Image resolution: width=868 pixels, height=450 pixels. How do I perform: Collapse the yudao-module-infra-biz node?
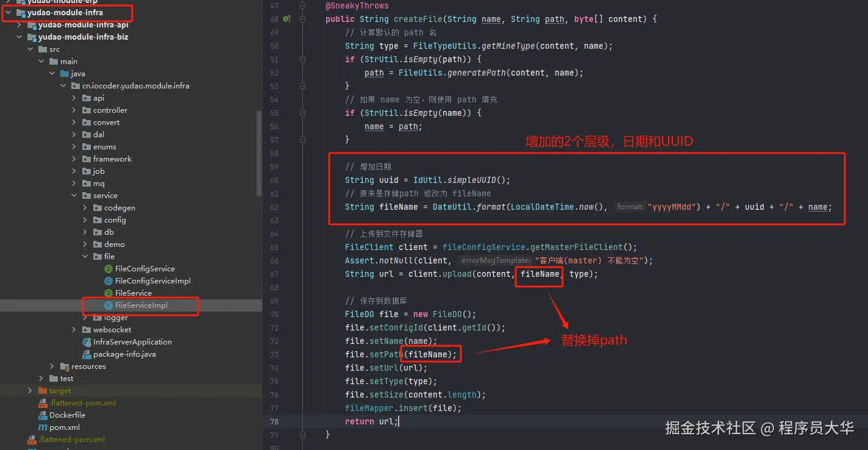[19, 37]
